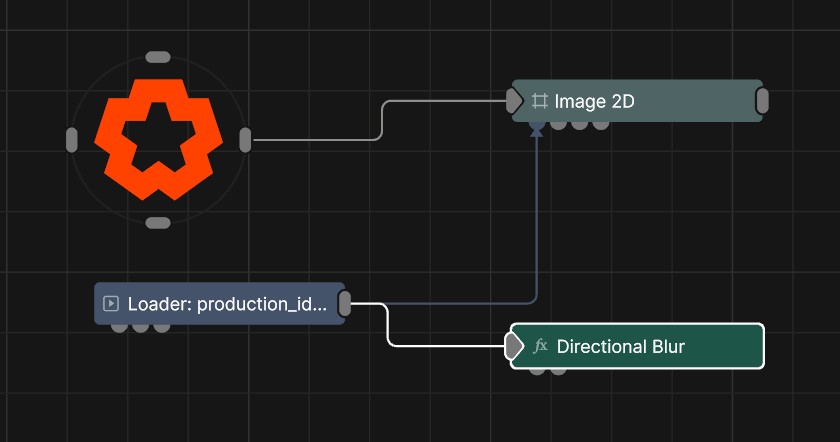
Task: Click the Image 2D node grid icon
Action: coord(540,101)
